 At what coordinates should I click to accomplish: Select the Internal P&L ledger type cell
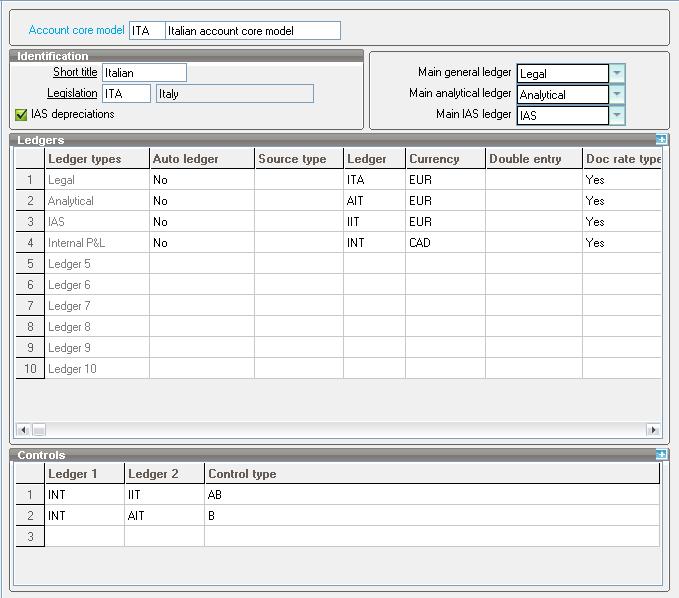point(97,242)
